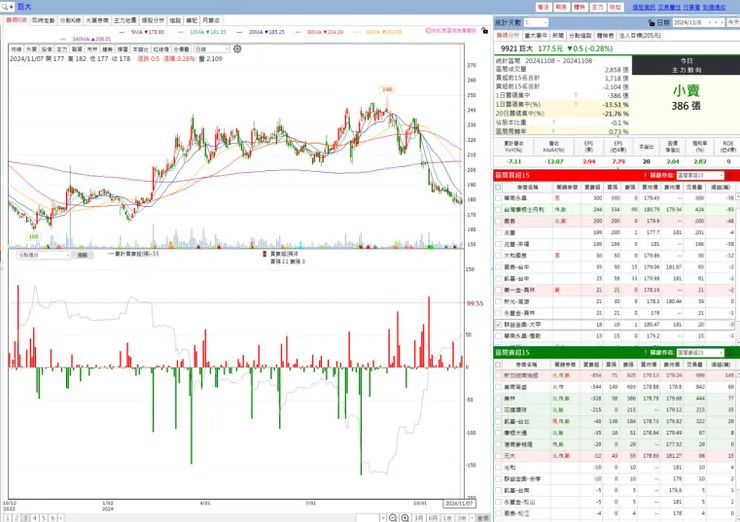
Task: Check the 大和國泰 row checkbox
Action: click(498, 255)
